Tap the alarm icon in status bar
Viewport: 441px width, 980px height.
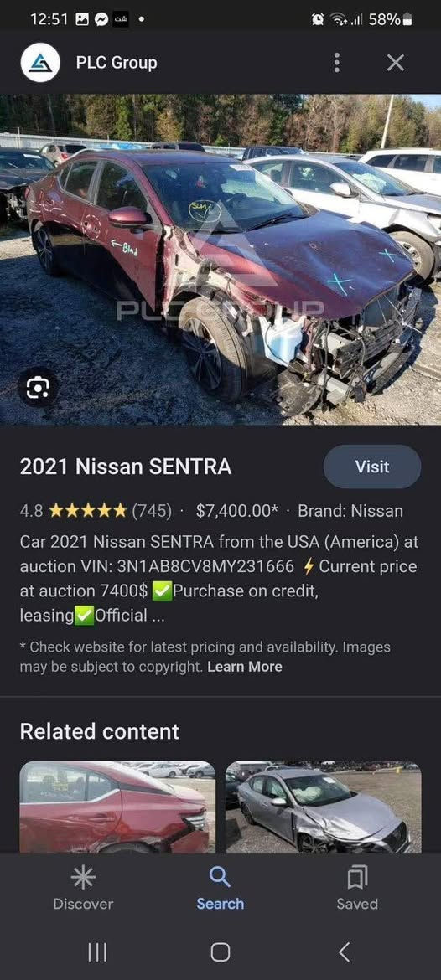(x=318, y=19)
